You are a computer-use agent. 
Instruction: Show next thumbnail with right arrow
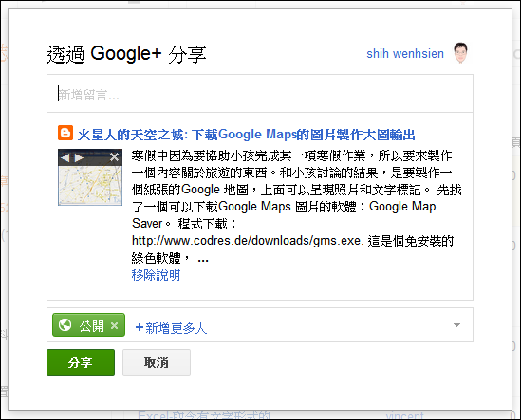click(x=79, y=157)
